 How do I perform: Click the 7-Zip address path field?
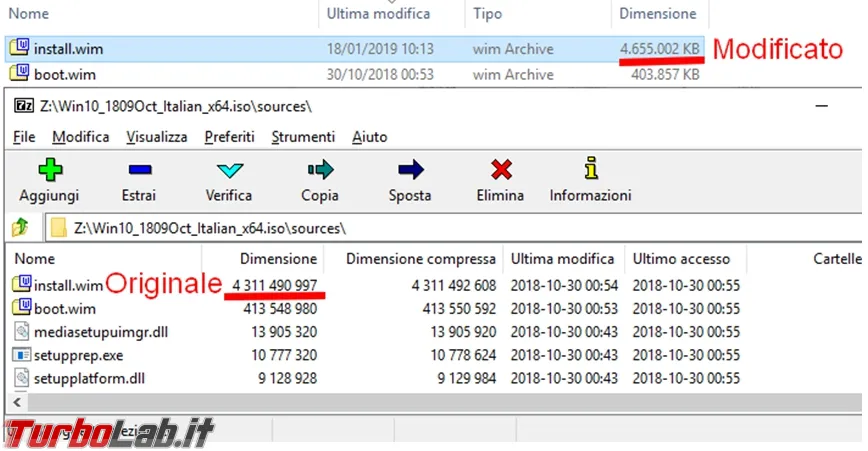[454, 228]
